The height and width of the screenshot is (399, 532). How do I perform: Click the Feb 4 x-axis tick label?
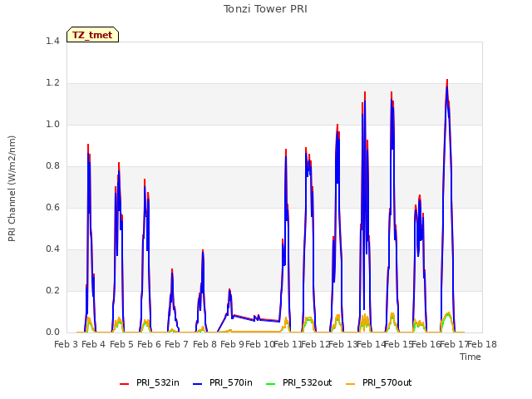pos(94,345)
